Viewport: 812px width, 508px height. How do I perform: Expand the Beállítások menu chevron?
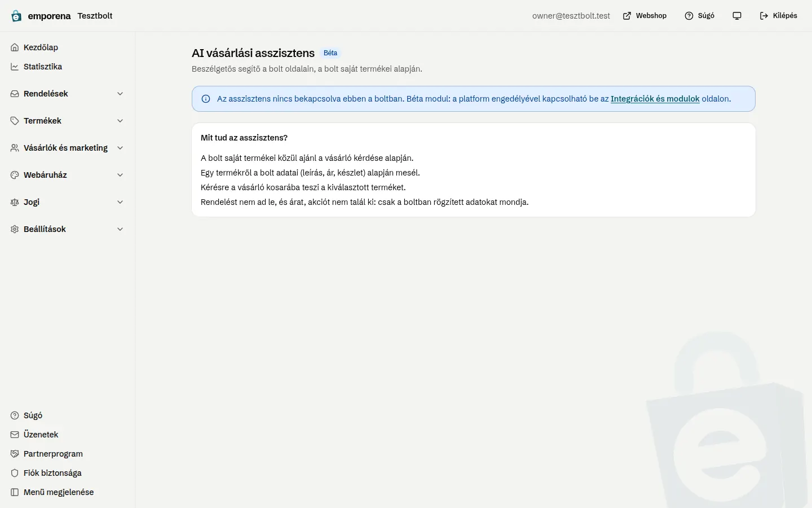pyautogui.click(x=120, y=229)
